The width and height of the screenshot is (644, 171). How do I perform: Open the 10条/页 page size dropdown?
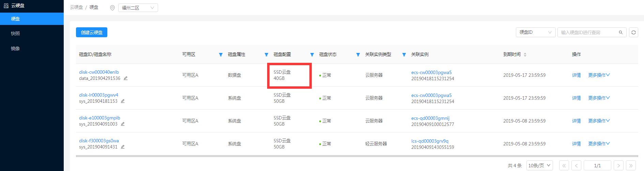coord(539,166)
